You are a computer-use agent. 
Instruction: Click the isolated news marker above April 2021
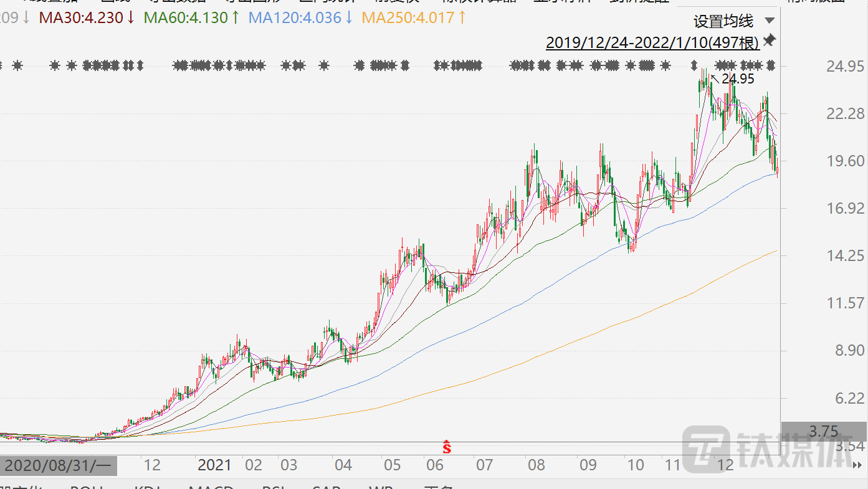pos(323,65)
